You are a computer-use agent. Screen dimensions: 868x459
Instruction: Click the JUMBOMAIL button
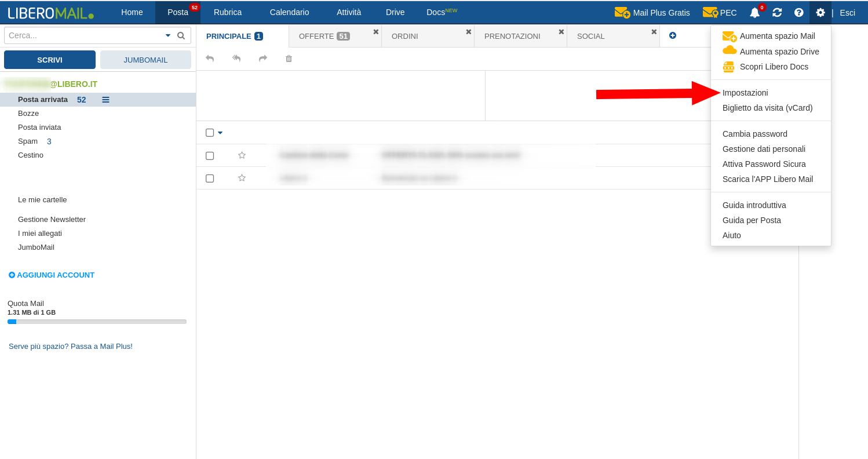click(x=145, y=60)
